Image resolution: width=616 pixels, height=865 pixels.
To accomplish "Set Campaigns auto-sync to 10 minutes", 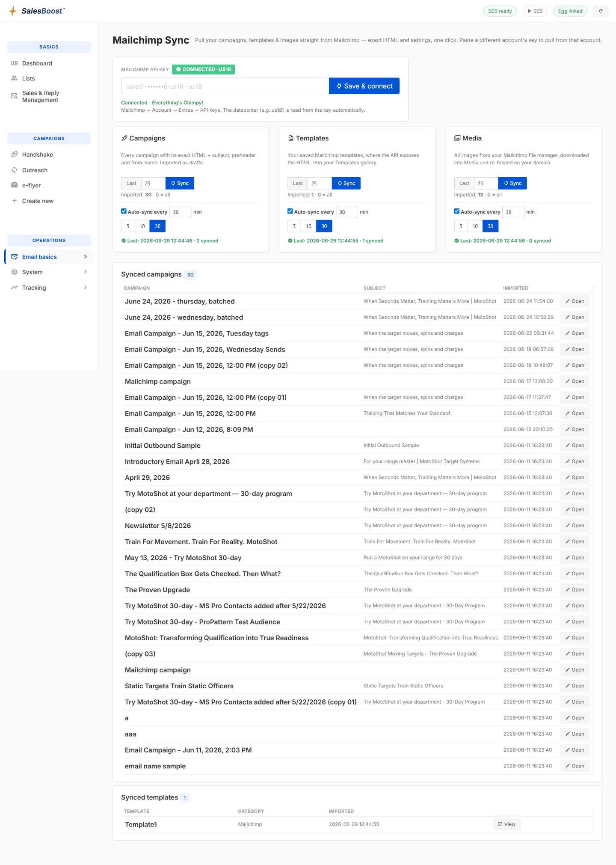I will click(x=142, y=226).
